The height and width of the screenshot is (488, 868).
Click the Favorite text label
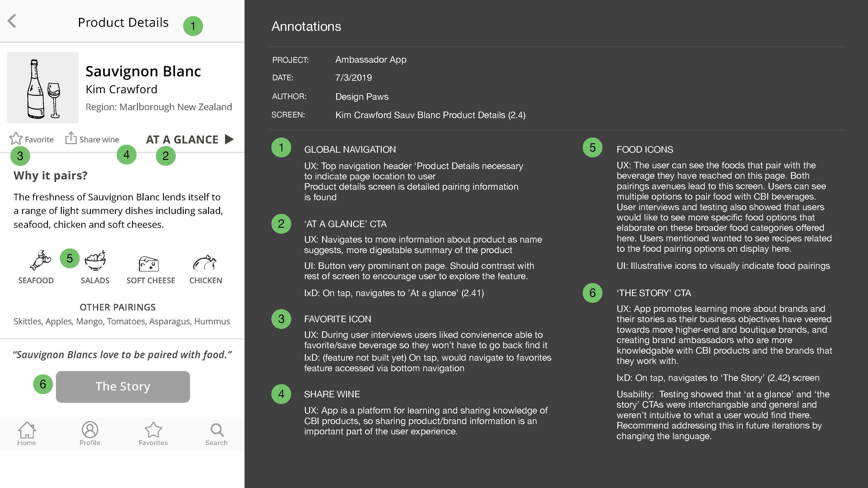tap(39, 139)
